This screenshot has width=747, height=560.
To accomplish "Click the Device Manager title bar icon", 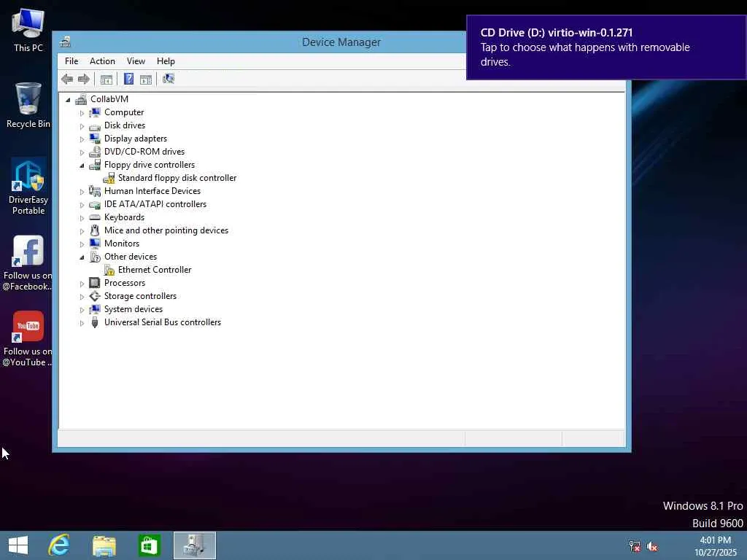I will tap(65, 42).
